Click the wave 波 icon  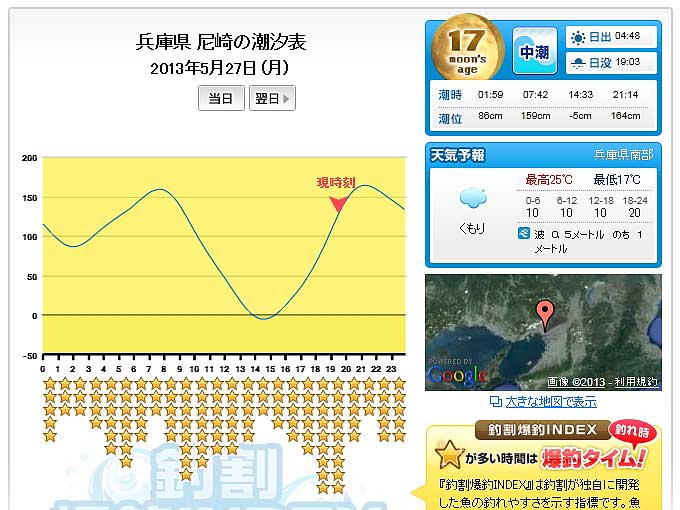pos(524,233)
